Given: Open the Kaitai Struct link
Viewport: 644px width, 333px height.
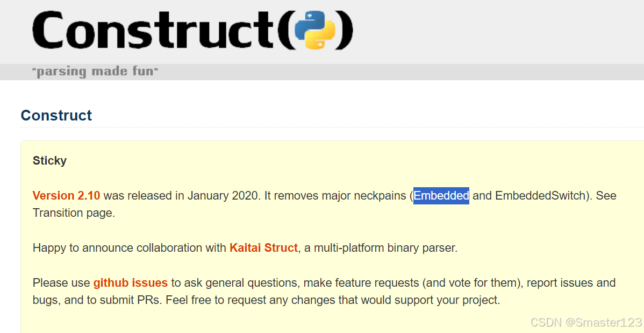Looking at the screenshot, I should (x=263, y=247).
